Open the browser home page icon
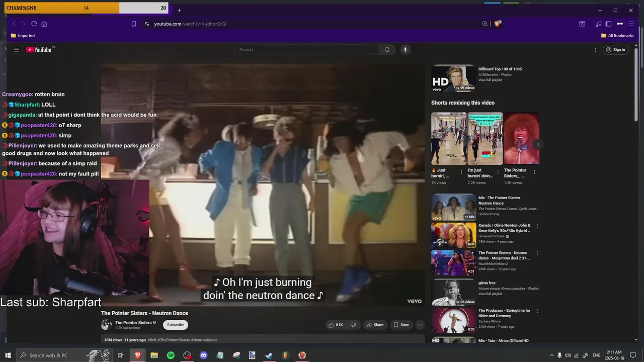The image size is (644, 362). coord(44,24)
